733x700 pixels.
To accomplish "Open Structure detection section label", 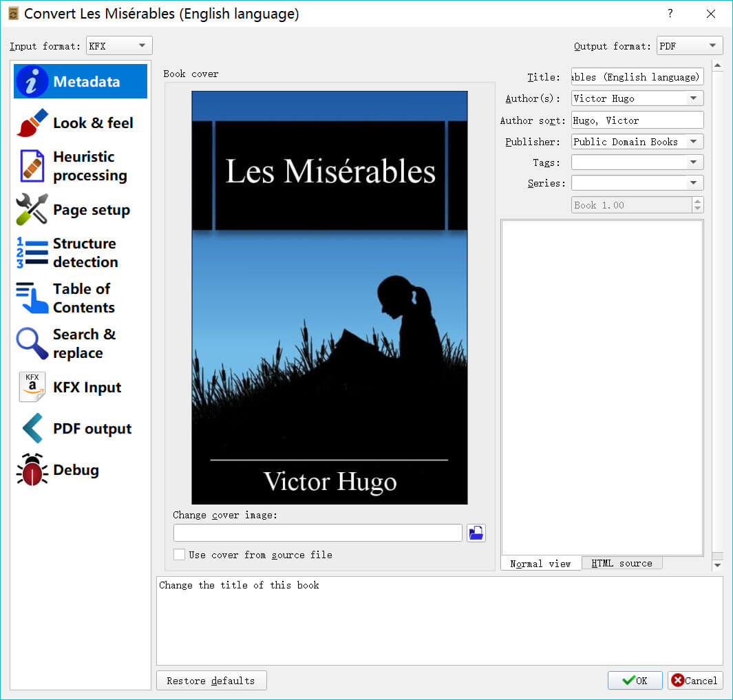I will click(x=85, y=253).
